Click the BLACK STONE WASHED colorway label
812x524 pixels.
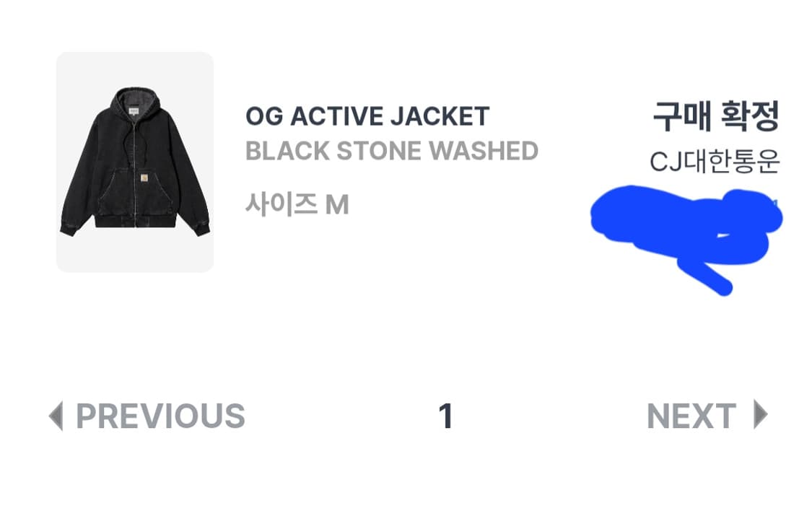tap(392, 150)
